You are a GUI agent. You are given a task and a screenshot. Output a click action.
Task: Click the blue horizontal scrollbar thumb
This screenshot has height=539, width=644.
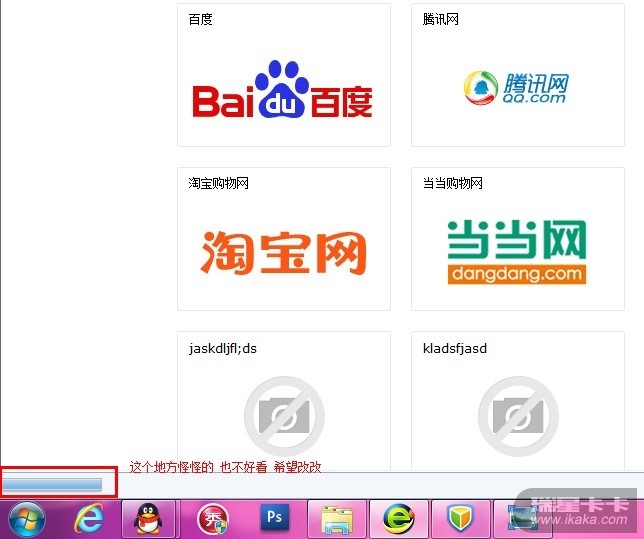52,484
